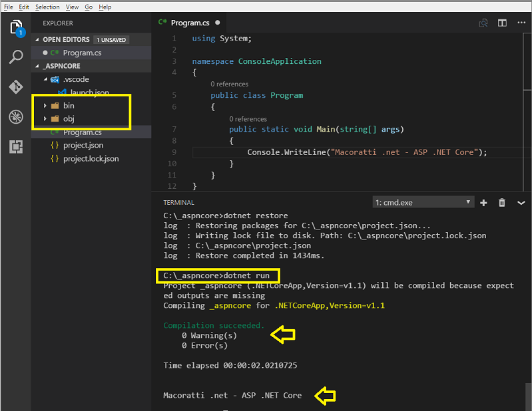
Task: Open the File menu
Action: pos(9,7)
